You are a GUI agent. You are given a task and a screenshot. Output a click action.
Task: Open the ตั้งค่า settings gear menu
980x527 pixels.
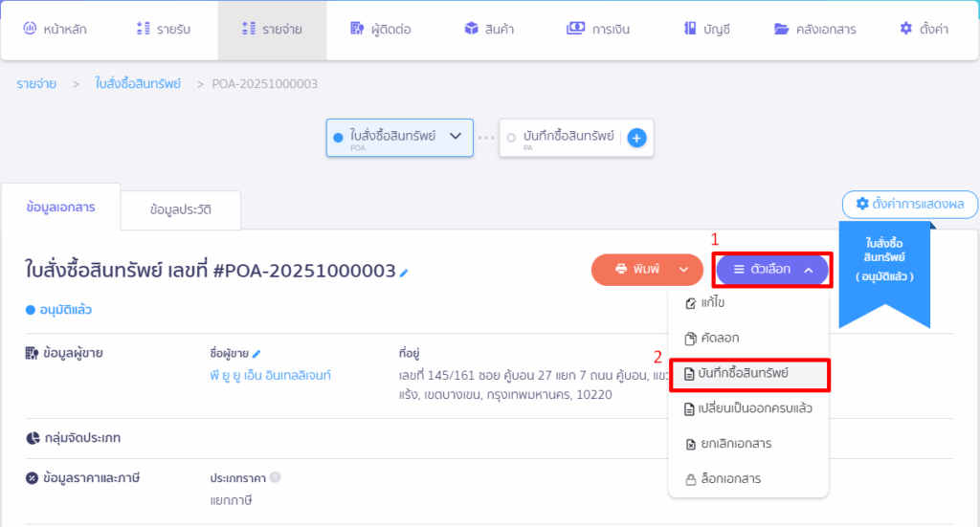(x=924, y=29)
